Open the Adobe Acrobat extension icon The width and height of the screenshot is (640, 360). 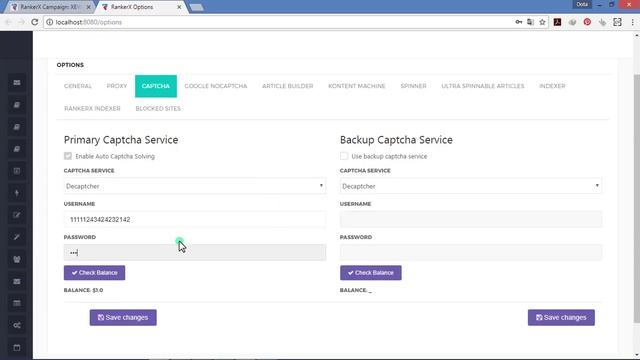[x=557, y=22]
